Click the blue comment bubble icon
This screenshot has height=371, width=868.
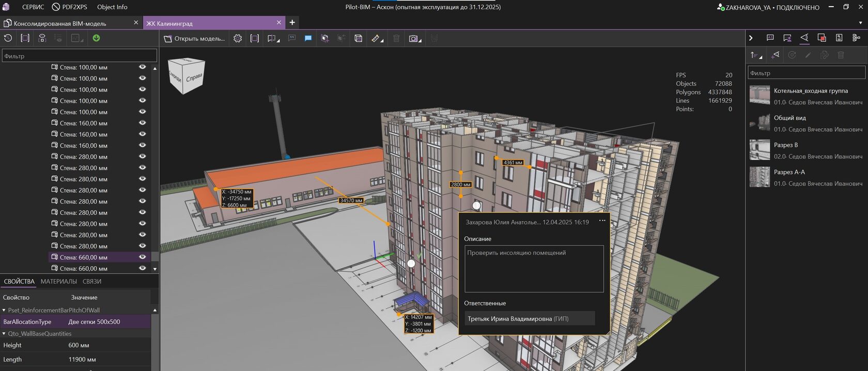(308, 38)
